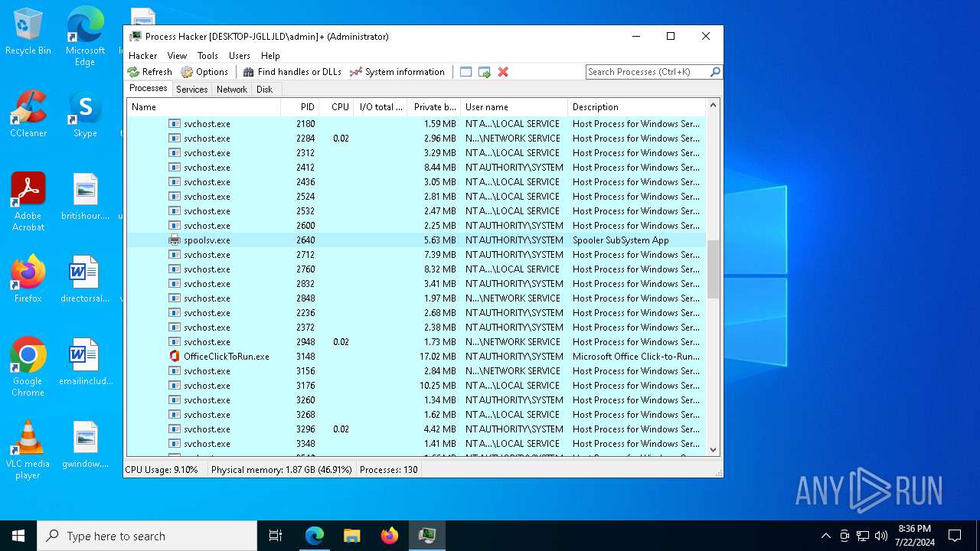Click the icon of svchost.exe PID 3348
The width and height of the screenshot is (980, 551).
[175, 444]
